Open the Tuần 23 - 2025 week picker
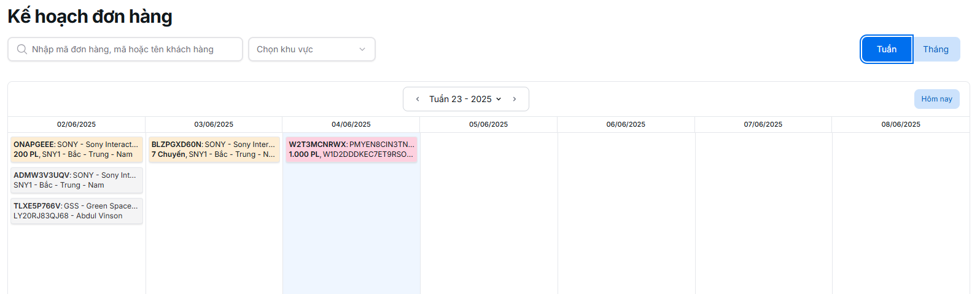980x294 pixels. point(465,99)
